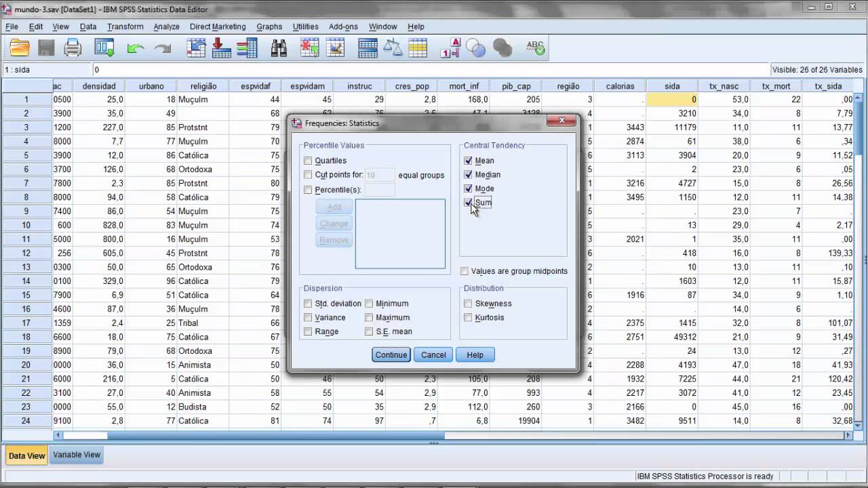This screenshot has height=488, width=868.
Task: Open the Data menu
Action: 88,26
